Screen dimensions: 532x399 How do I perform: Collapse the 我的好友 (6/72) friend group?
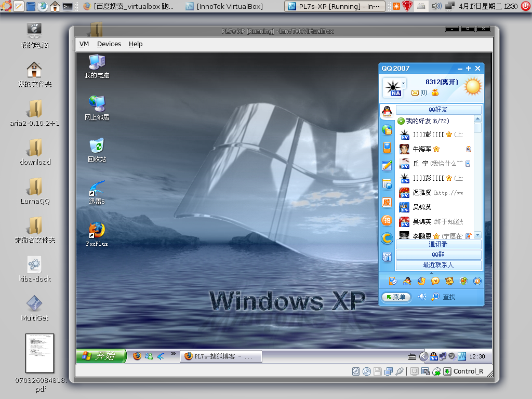401,121
